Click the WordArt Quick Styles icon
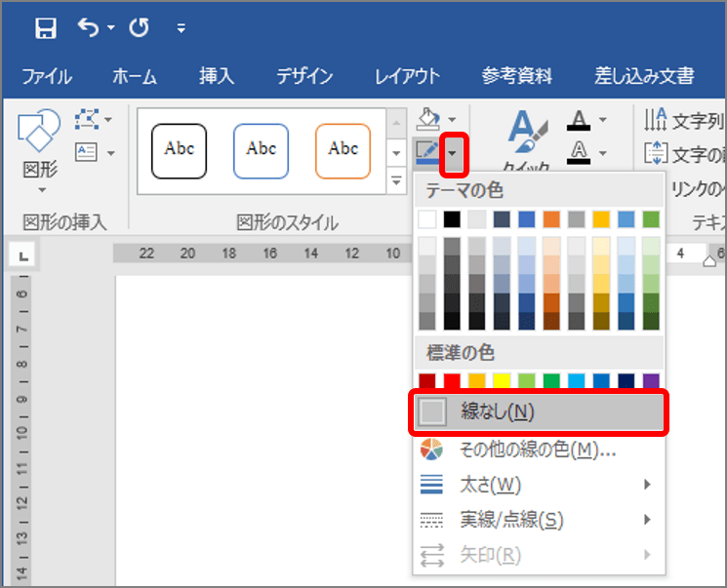727x588 pixels. [528, 132]
